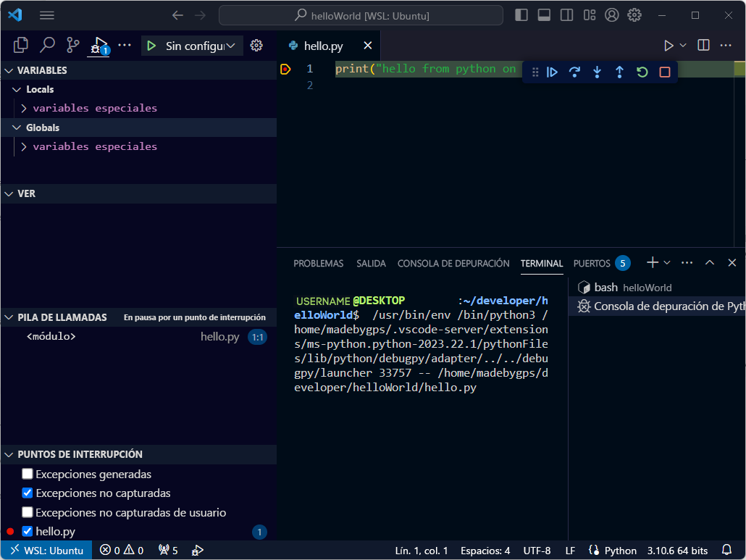Open the Explorer view icon
The width and height of the screenshot is (746, 560).
(x=21, y=46)
